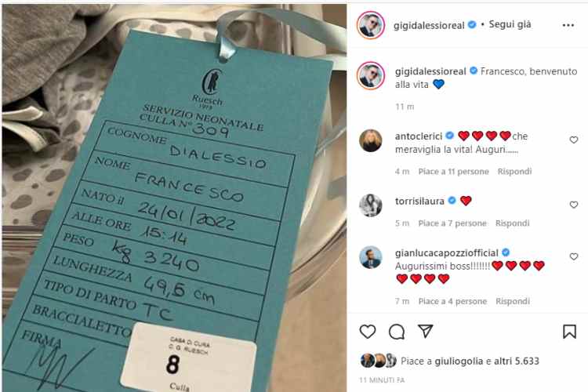
Task: View torrisilaura's profile avatar
Action: [371, 205]
